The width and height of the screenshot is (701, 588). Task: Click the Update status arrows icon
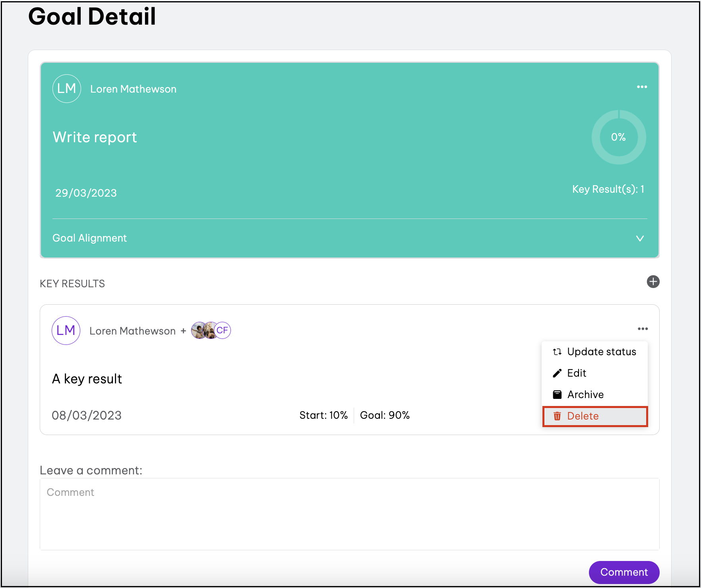[557, 352]
